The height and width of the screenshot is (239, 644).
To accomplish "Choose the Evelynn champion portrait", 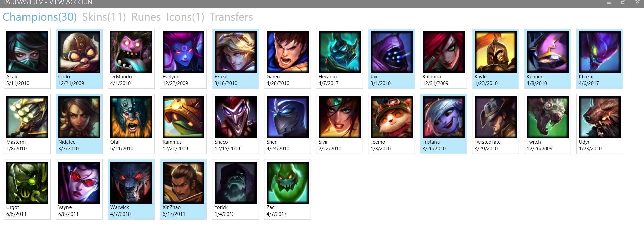I will 183,52.
